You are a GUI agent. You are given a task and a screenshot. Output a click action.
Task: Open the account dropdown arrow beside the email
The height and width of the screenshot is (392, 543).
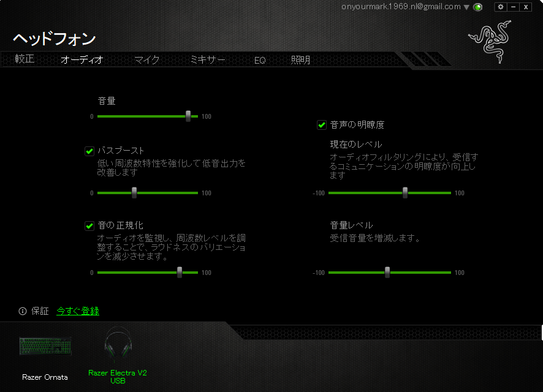coord(466,7)
